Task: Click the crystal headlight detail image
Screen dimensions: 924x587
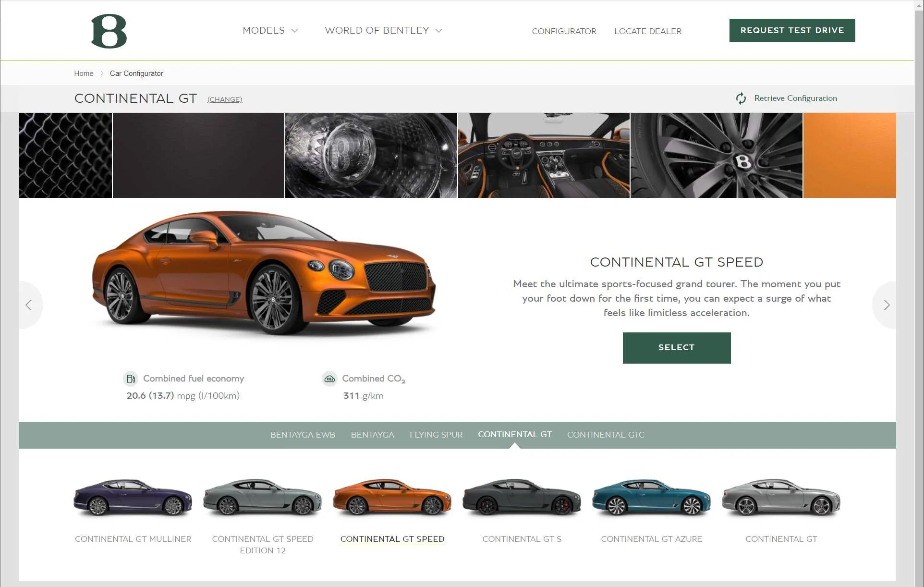Action: (x=371, y=155)
